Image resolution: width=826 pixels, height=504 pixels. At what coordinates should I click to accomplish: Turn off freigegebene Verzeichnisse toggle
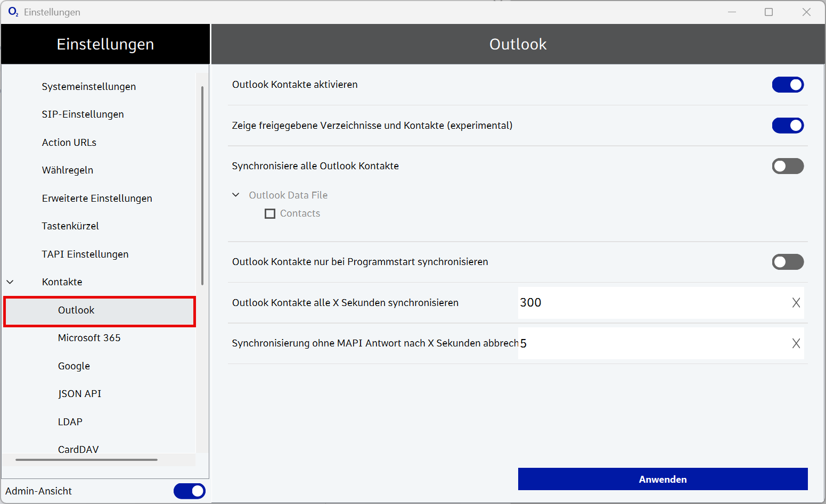788,126
